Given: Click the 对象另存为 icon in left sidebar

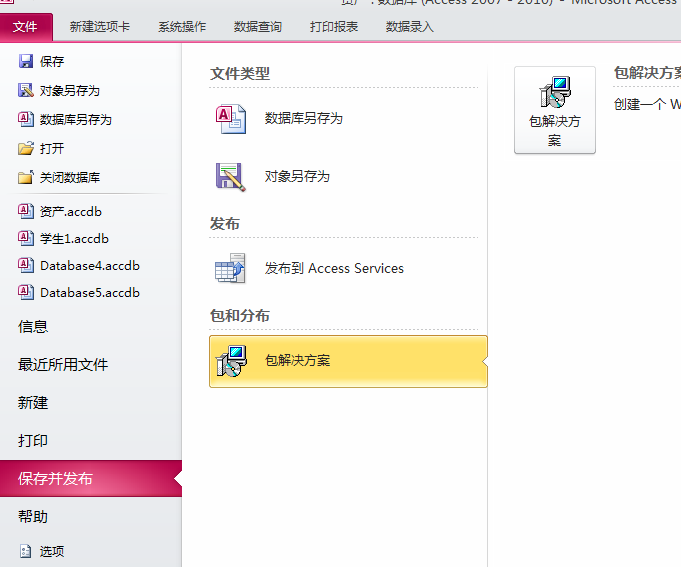Looking at the screenshot, I should point(26,90).
